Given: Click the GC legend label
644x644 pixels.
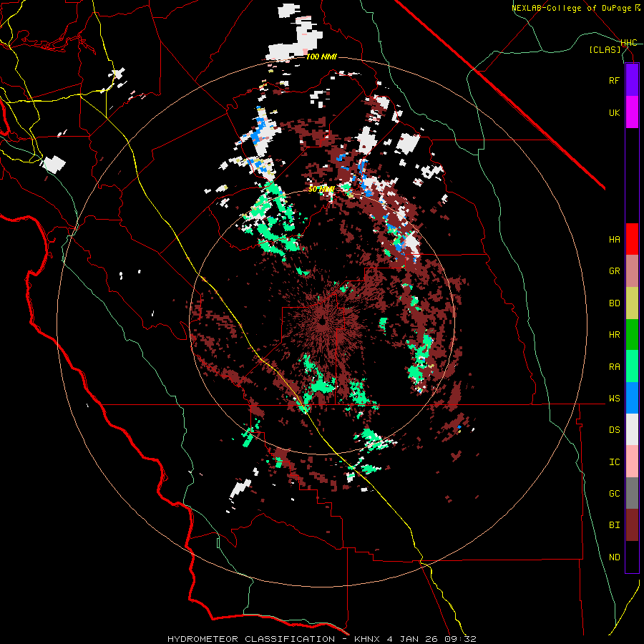Looking at the screenshot, I should (614, 493).
